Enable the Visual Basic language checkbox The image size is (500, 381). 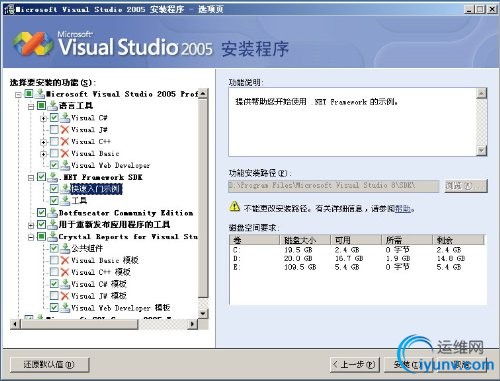coord(54,153)
